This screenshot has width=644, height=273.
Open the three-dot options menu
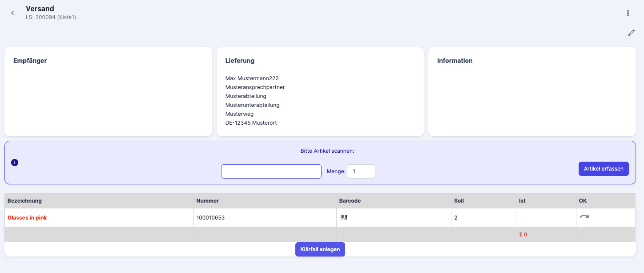[628, 13]
